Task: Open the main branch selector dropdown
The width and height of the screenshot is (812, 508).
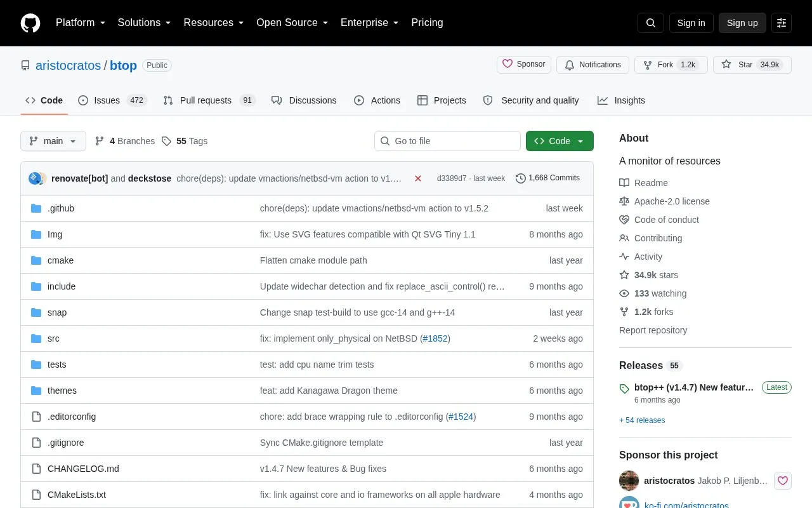Action: click(53, 141)
